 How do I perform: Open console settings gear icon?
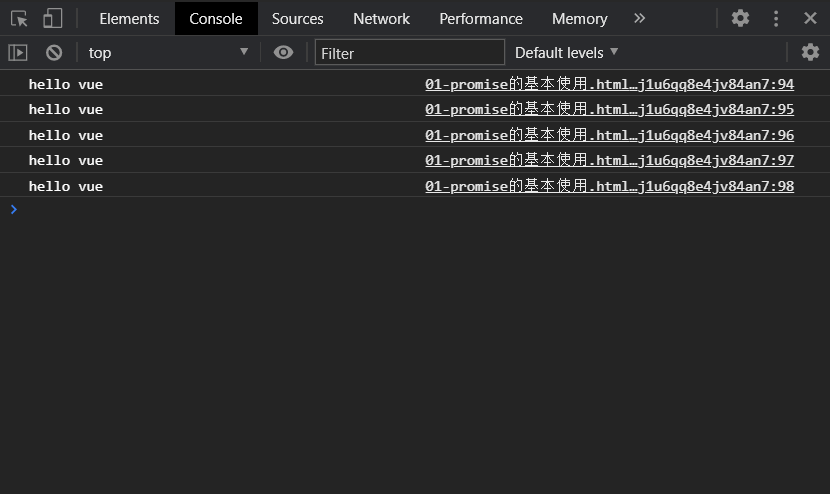pyautogui.click(x=810, y=52)
